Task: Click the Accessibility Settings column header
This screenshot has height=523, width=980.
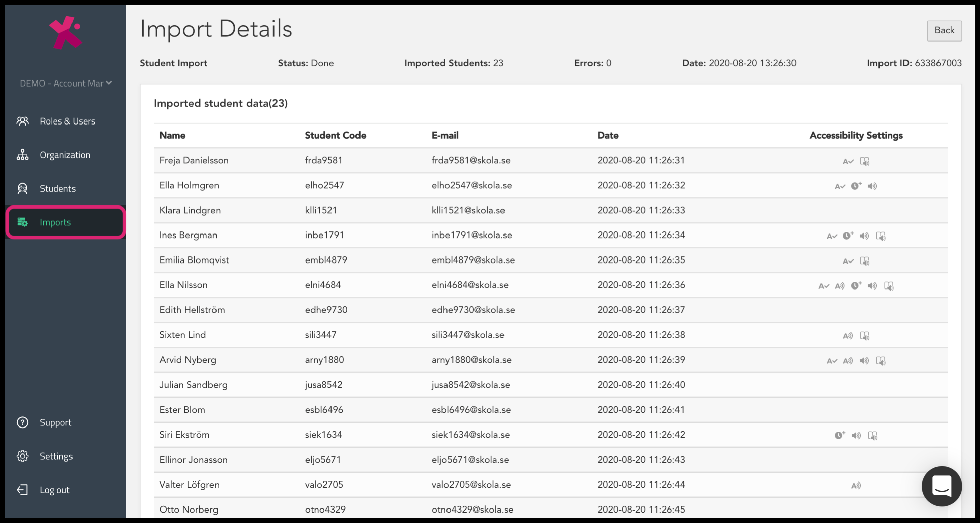Action: tap(856, 135)
